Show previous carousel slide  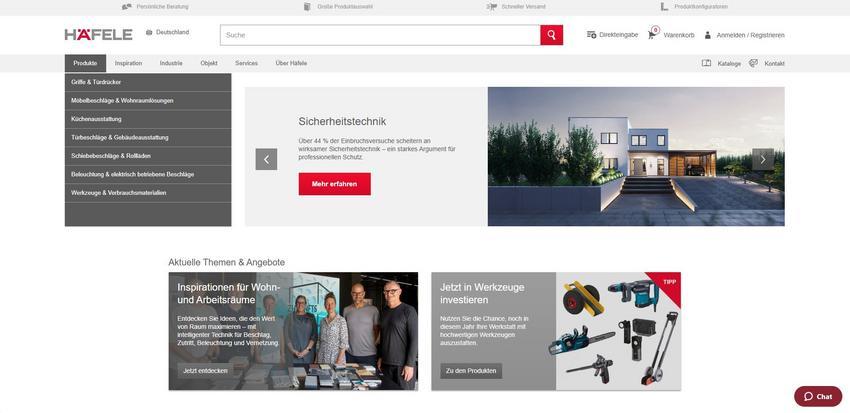[x=266, y=159]
